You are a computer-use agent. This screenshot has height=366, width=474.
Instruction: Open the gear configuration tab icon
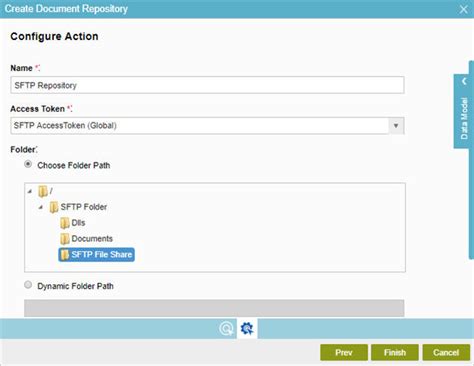[247, 329]
